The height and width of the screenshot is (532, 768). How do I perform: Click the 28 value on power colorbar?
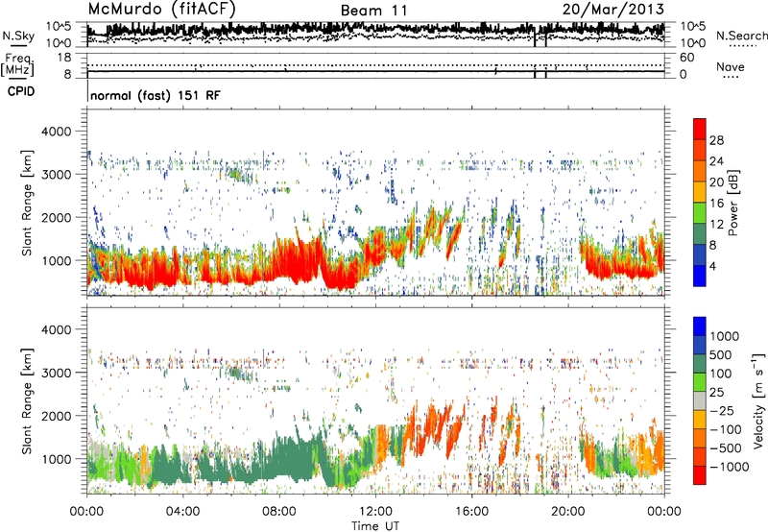point(716,140)
